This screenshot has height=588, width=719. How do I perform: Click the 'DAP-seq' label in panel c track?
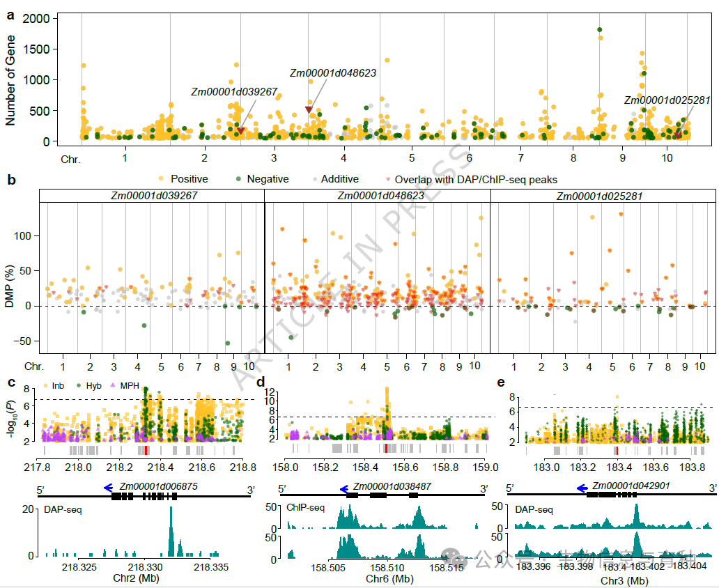63,509
